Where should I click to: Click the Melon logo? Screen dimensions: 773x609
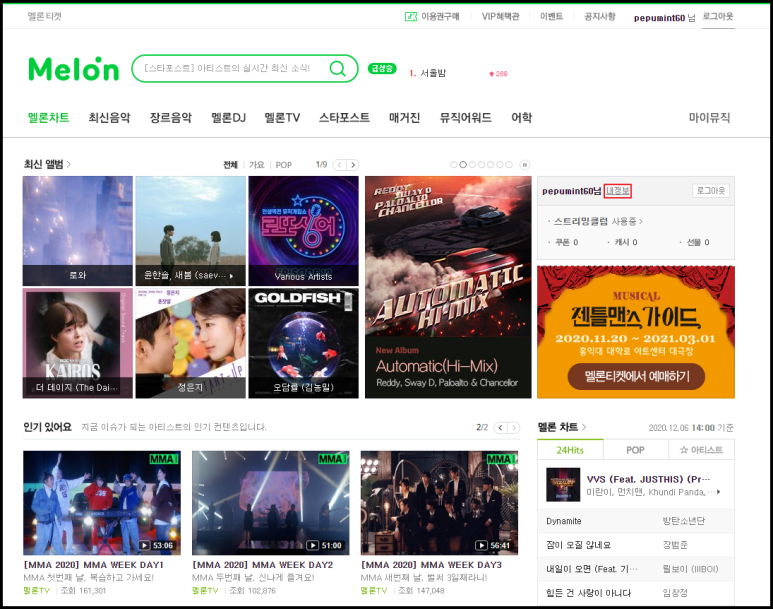pyautogui.click(x=73, y=69)
